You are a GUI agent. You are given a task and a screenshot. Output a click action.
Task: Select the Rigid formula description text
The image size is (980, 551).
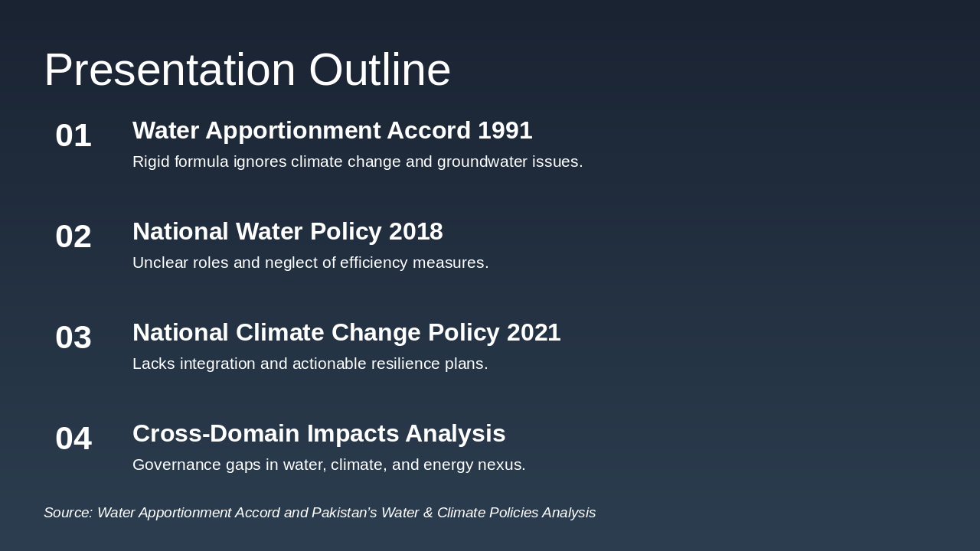click(357, 161)
